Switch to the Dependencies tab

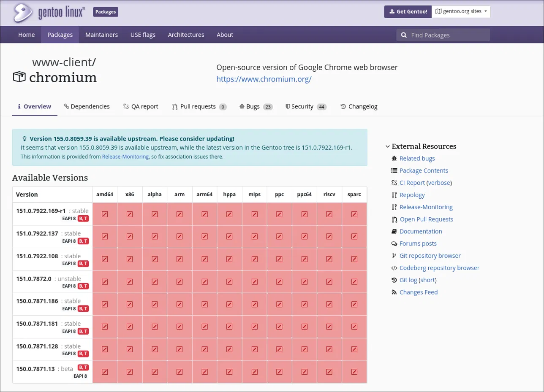(87, 107)
